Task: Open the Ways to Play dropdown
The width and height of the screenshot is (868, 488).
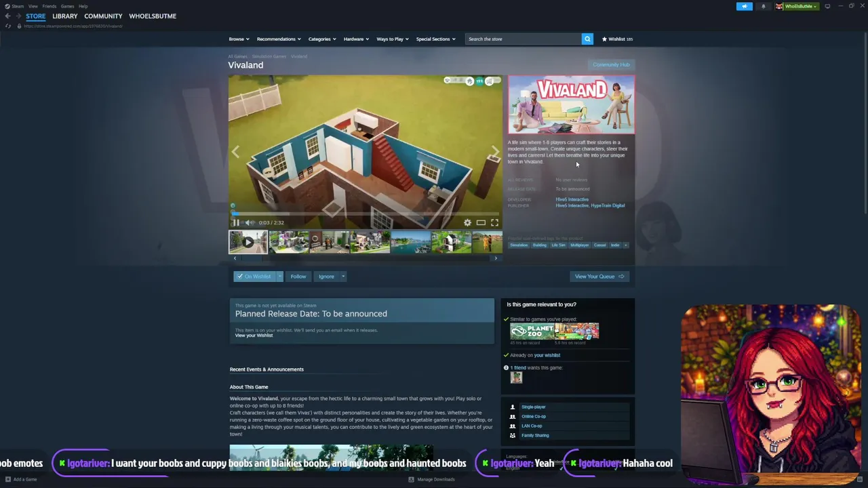Action: 393,39
